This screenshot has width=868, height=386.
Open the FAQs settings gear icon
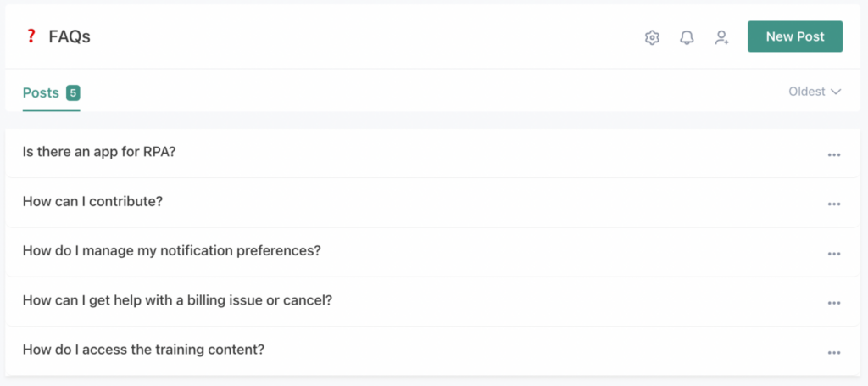click(x=652, y=37)
